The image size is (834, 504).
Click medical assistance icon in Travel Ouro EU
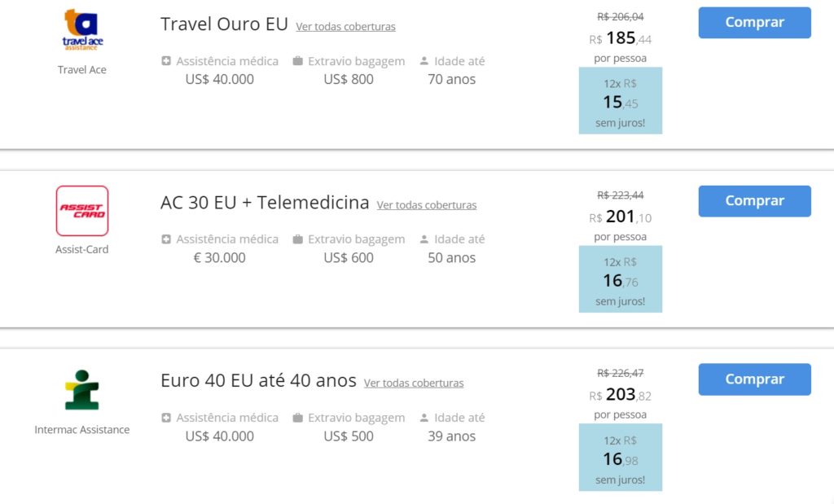166,61
